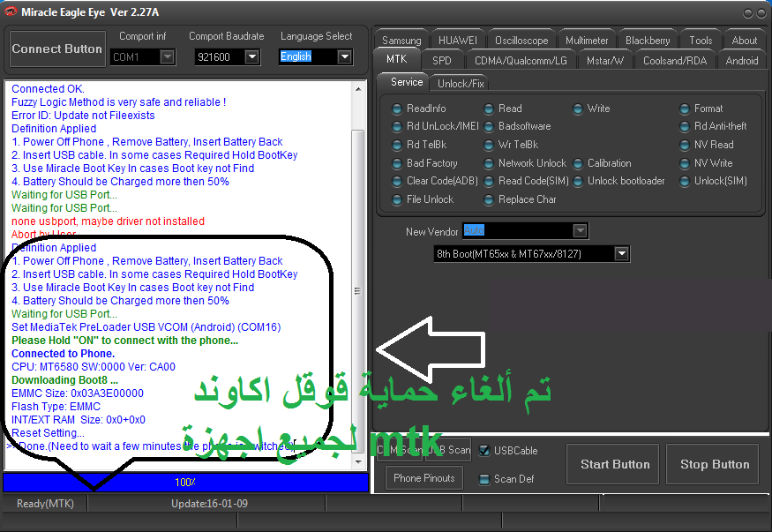The width and height of the screenshot is (772, 532).
Task: Click the Ready(MTK) status bar entry
Action: (45, 504)
